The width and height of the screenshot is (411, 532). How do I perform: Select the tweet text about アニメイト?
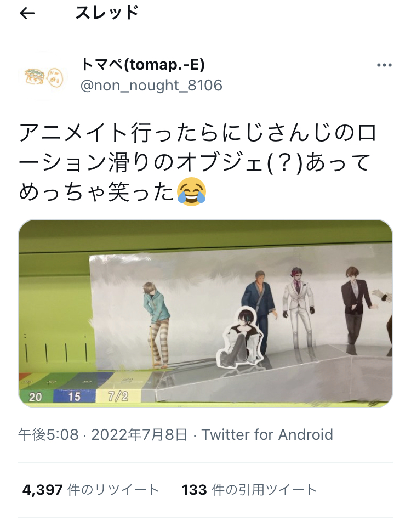coord(197,162)
